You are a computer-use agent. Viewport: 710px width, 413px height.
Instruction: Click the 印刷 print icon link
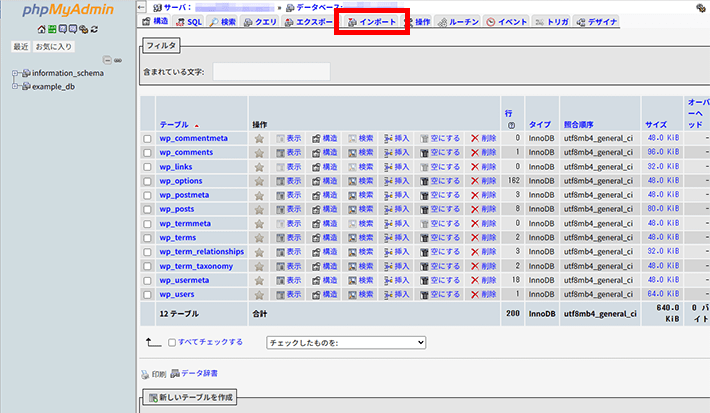[x=153, y=374]
